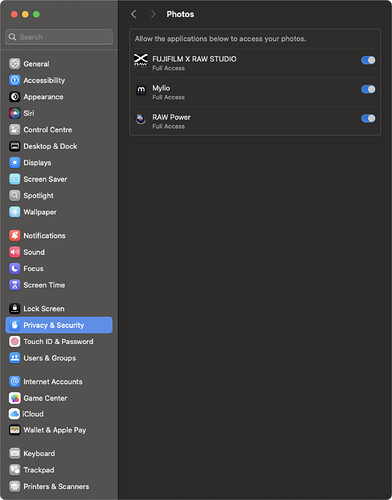Toggle Mylio photo access switch
The width and height of the screenshot is (392, 500).
point(368,89)
